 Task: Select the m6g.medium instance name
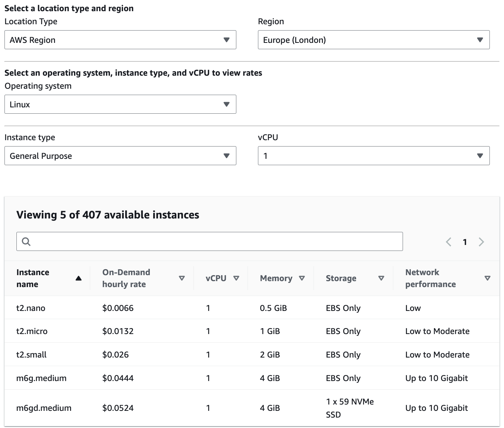41,378
